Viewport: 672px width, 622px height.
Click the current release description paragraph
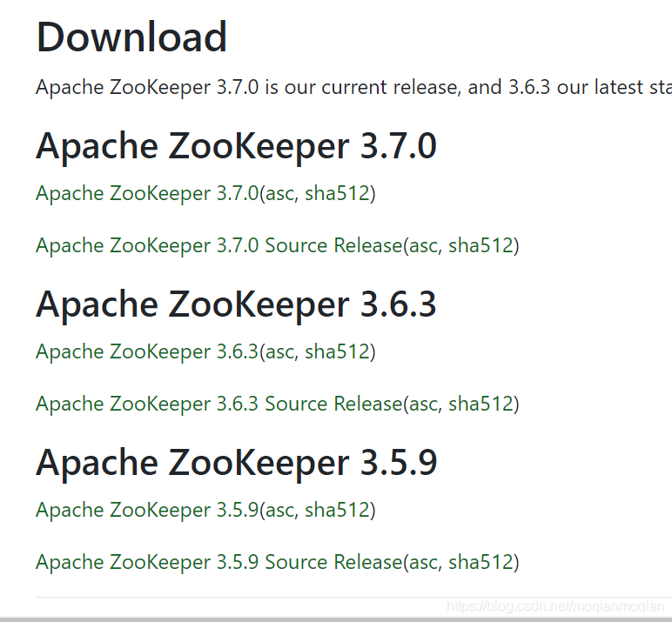(353, 87)
